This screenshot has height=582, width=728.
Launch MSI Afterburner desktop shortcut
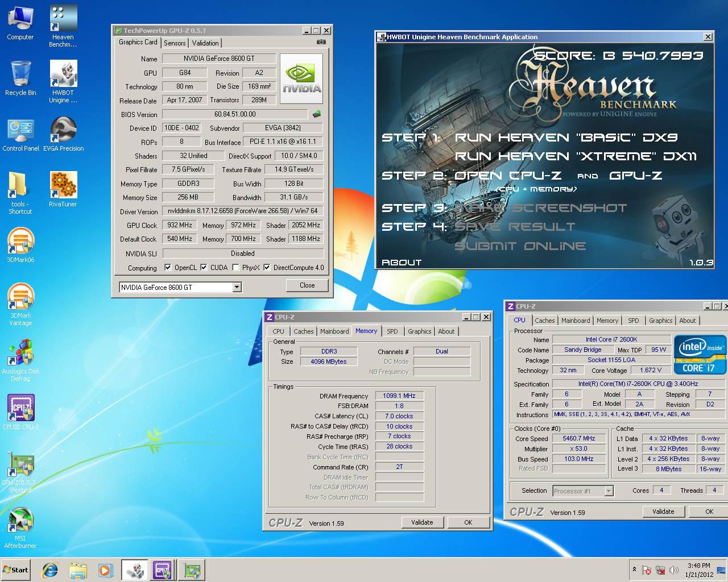(x=20, y=527)
